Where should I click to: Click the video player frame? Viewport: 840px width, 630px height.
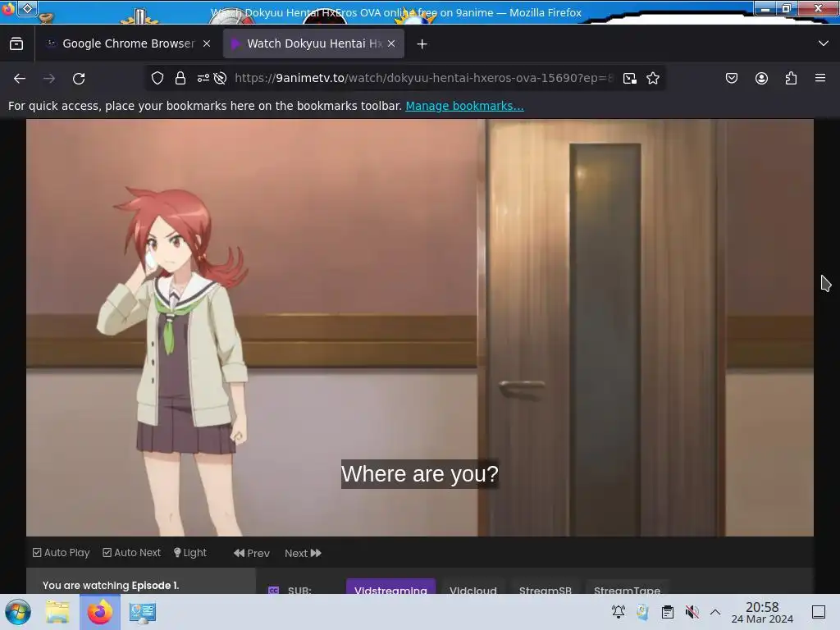point(419,327)
